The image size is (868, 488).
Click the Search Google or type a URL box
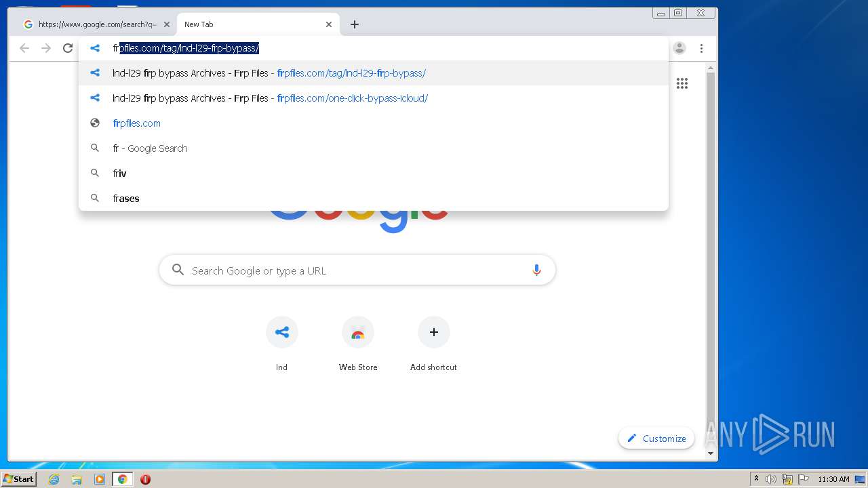[x=357, y=270]
